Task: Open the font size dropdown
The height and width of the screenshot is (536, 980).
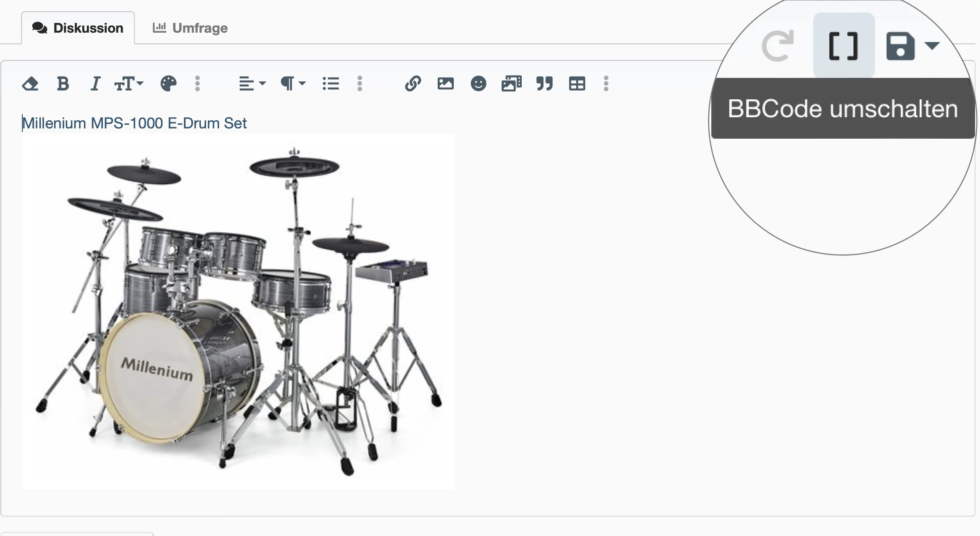Action: pos(129,84)
